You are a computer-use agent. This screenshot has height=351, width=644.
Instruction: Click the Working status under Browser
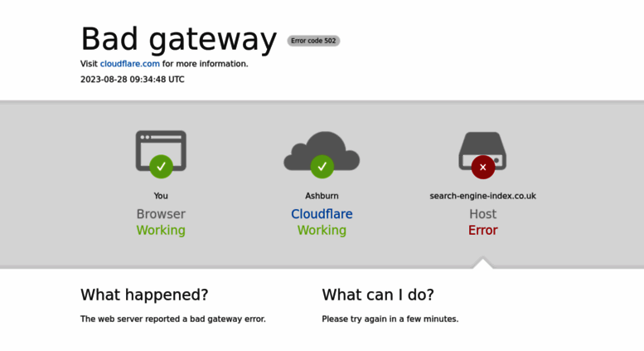(x=161, y=230)
